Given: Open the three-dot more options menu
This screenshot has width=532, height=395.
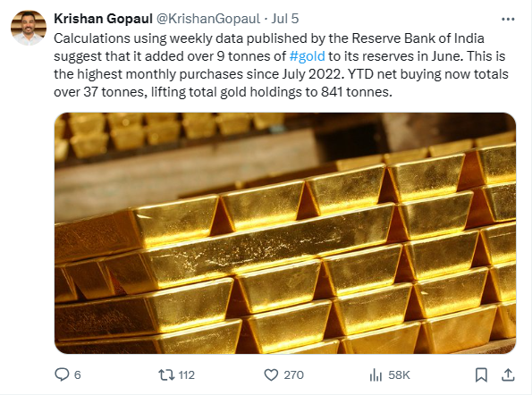Looking at the screenshot, I should 508,20.
